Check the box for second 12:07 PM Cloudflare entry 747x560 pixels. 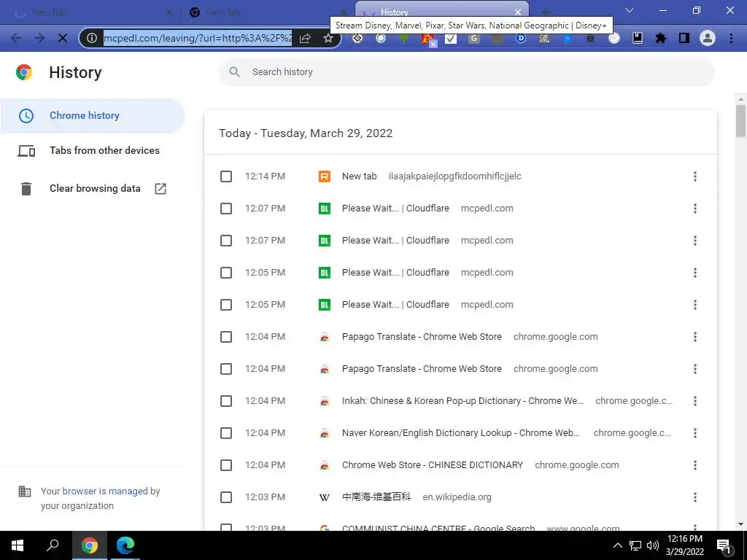[x=226, y=241]
